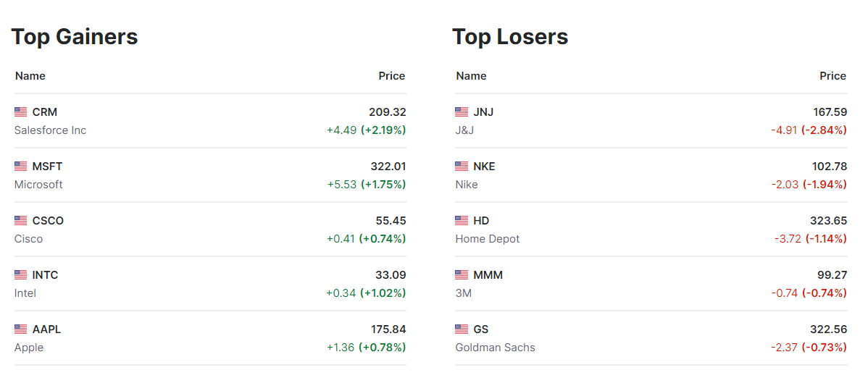Click the US flag icon beside MSFT
This screenshot has width=868, height=378.
(20, 167)
